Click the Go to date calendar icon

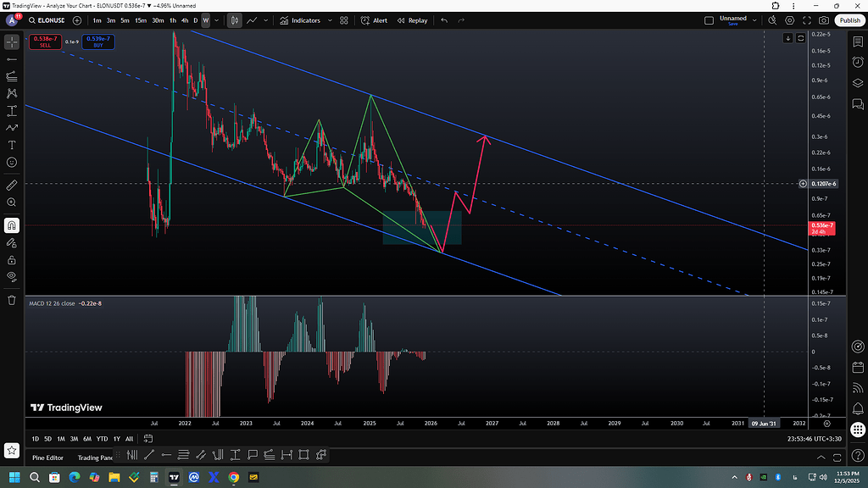click(x=148, y=439)
